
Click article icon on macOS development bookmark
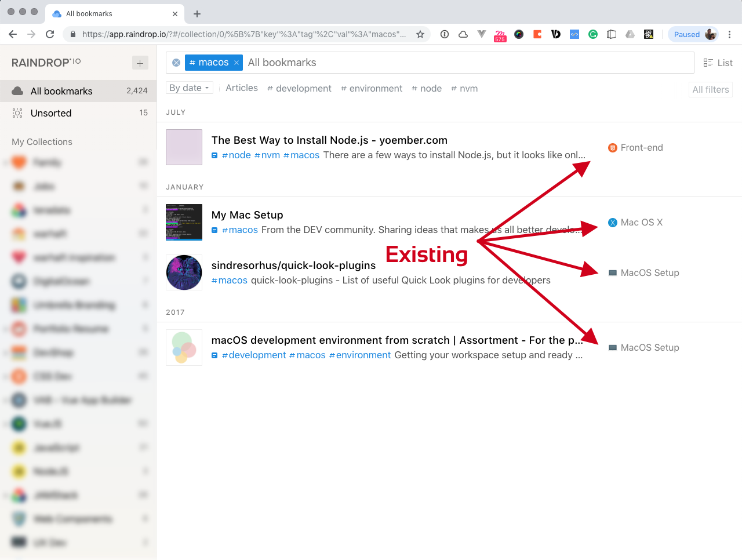tap(214, 355)
